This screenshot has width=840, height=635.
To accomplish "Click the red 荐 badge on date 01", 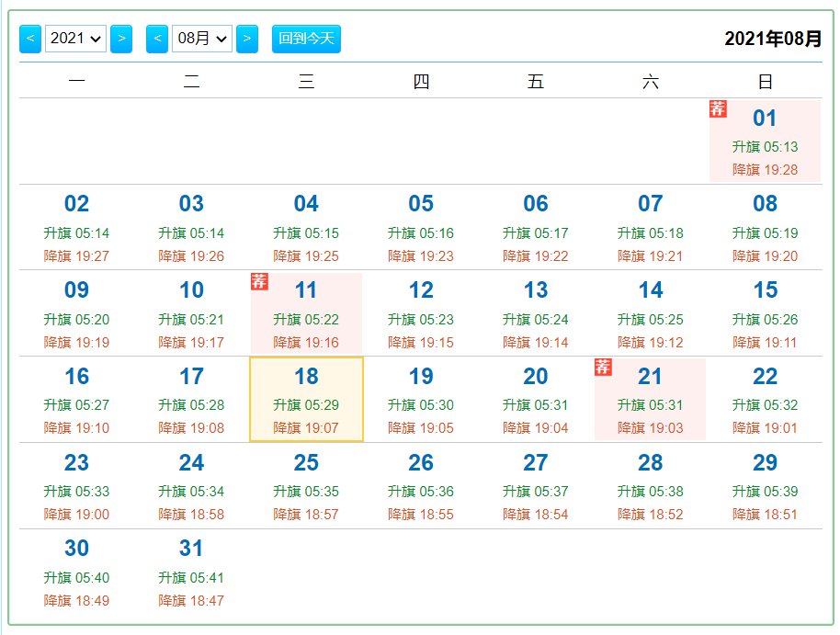I will (x=718, y=108).
